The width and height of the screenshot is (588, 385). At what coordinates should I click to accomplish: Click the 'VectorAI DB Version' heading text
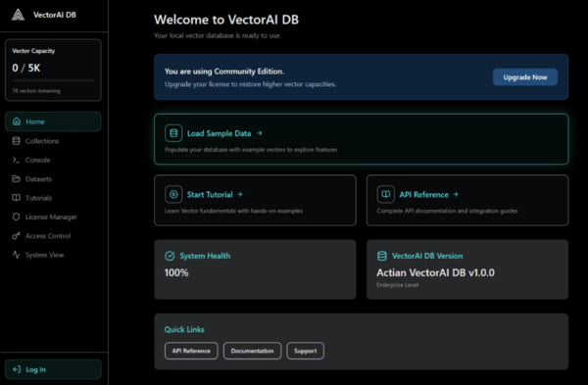(x=427, y=256)
